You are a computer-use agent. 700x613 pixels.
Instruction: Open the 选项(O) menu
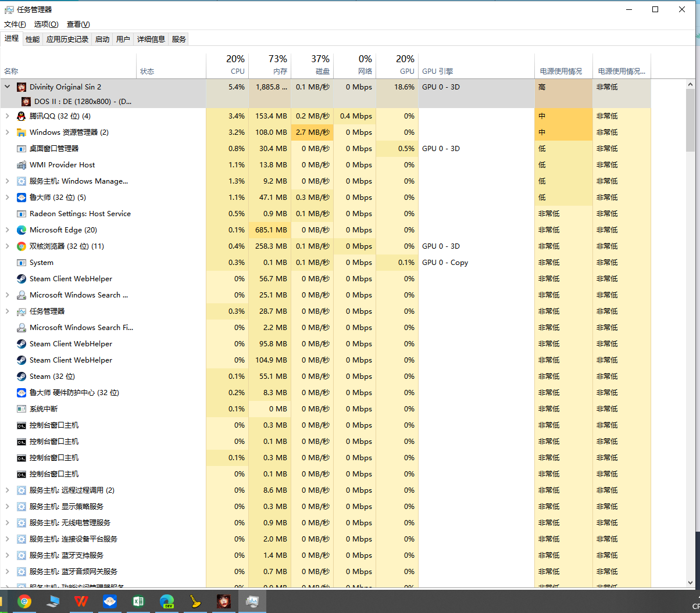(47, 24)
